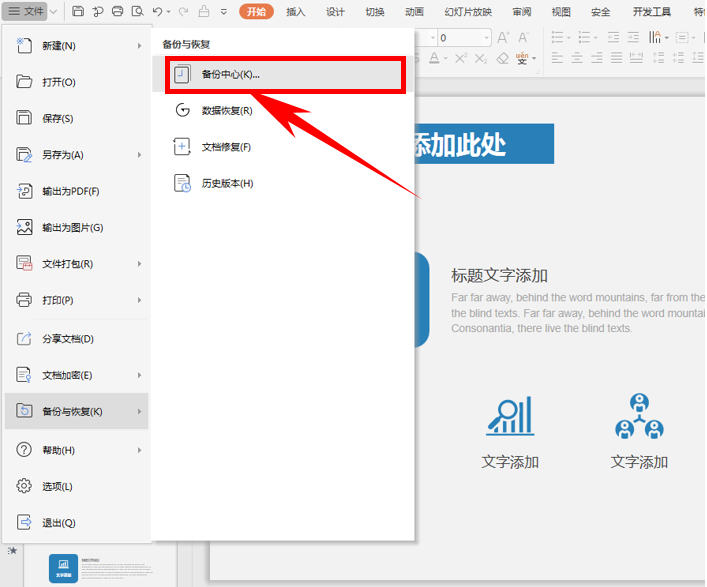Viewport: 707px width, 587px height.
Task: Expand the undo history dropdown arrow
Action: pos(169,12)
